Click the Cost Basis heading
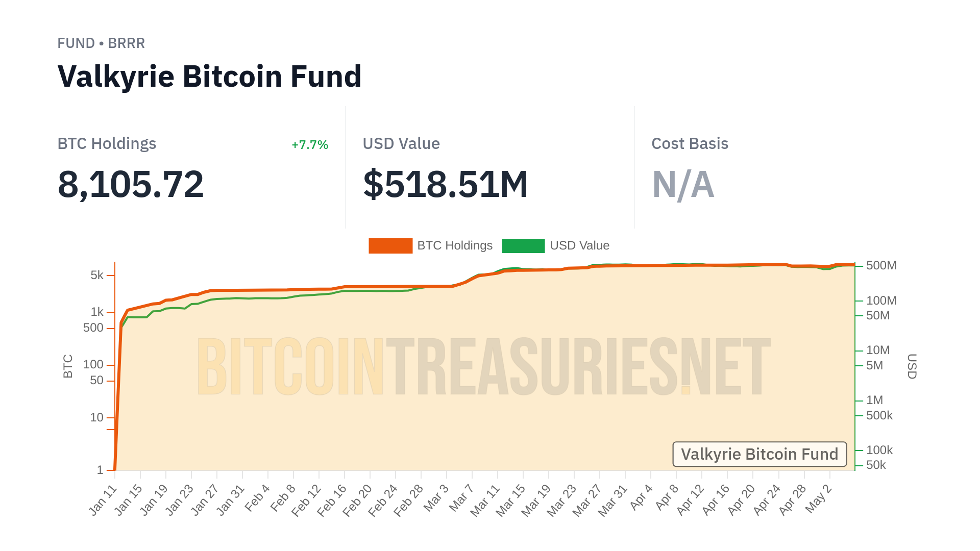This screenshot has width=980, height=551. (690, 144)
